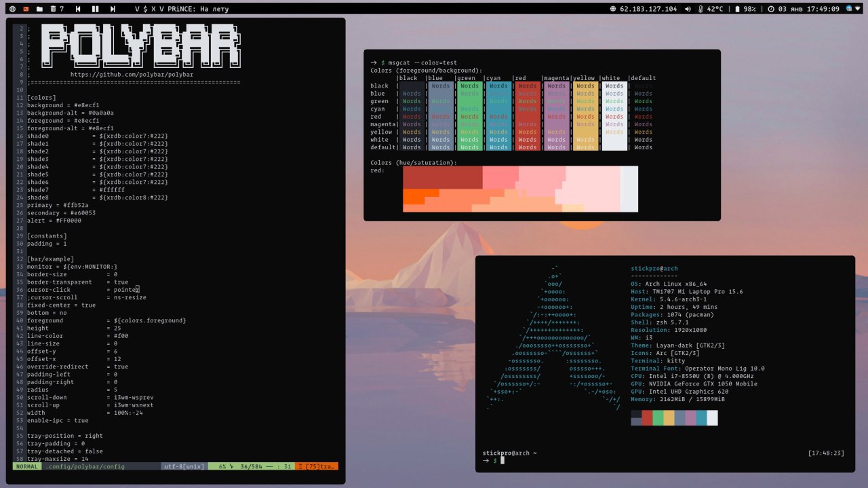Image resolution: width=868 pixels, height=488 pixels.
Task: Click the IP address 62.183.127.104
Action: click(649, 9)
